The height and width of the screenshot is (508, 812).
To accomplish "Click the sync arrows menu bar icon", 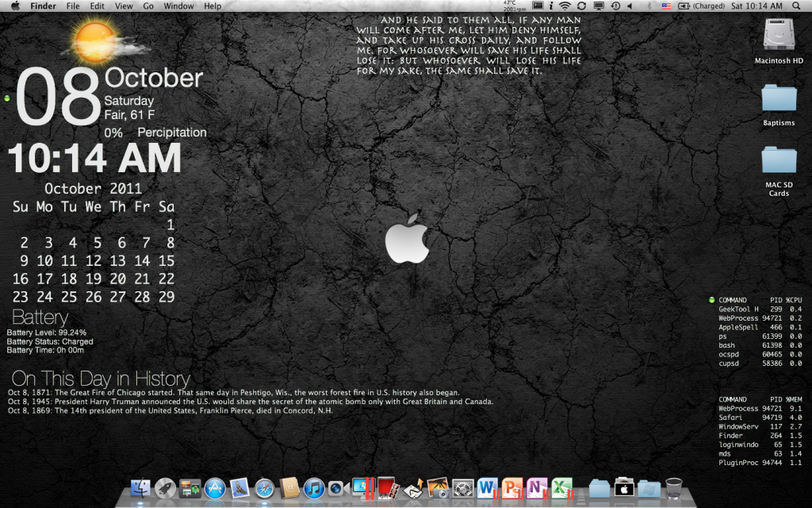I will [581, 6].
